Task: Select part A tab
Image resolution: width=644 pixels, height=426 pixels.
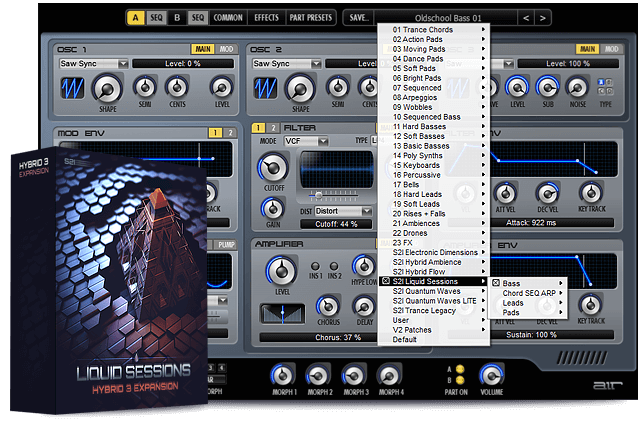Action: point(136,18)
